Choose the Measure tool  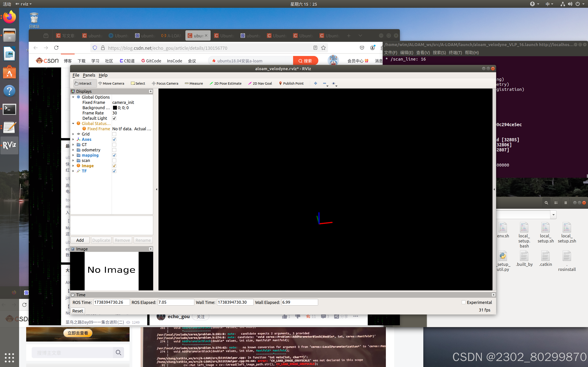click(194, 83)
